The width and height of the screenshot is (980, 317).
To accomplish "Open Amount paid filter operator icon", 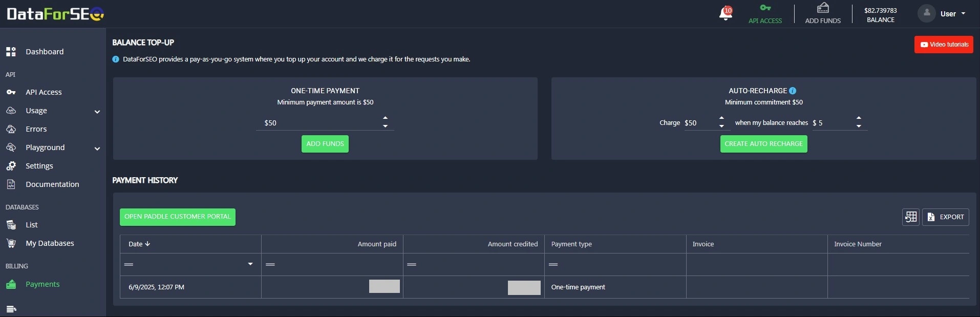I will point(270,265).
